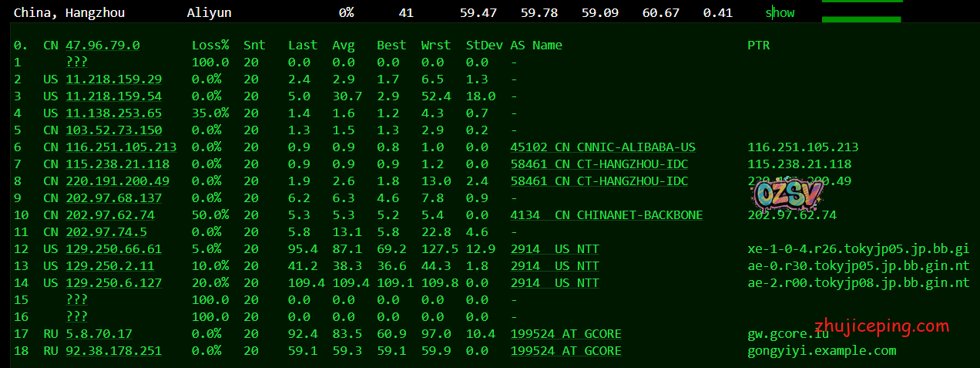
Task: Click IP 11.138.253.65 with 35% loss
Action: tap(113, 113)
